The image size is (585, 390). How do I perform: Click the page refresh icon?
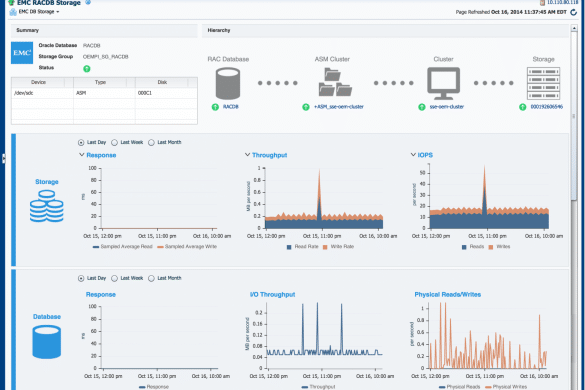click(x=573, y=12)
